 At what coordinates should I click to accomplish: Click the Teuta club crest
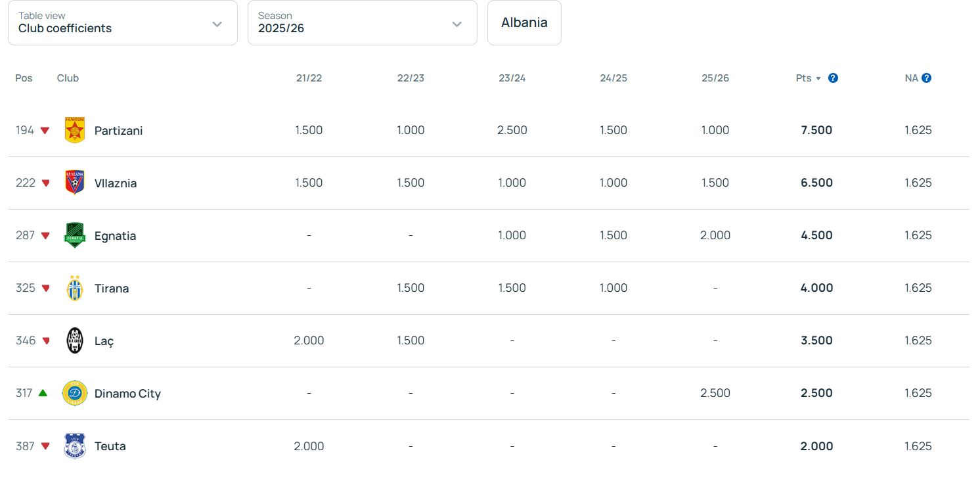tap(75, 446)
